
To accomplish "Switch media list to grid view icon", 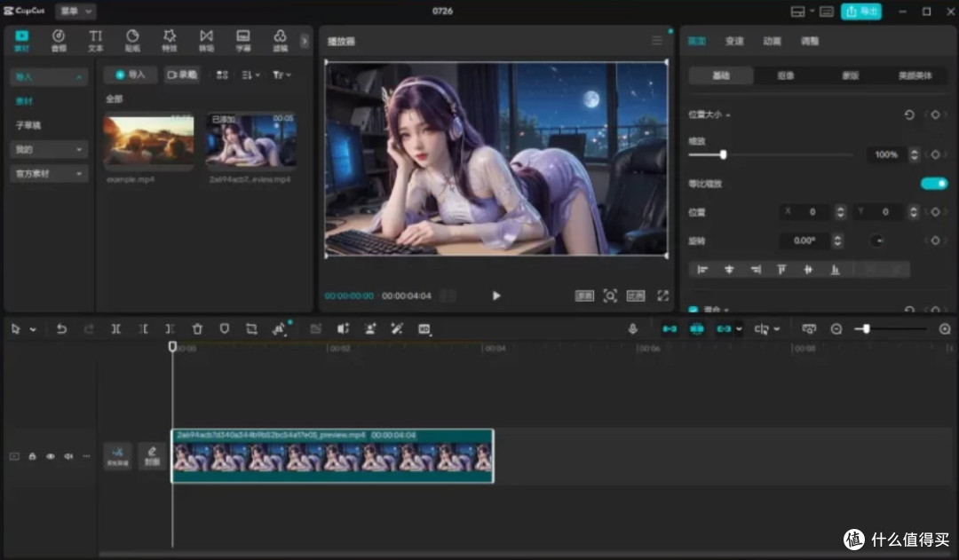I will 222,75.
